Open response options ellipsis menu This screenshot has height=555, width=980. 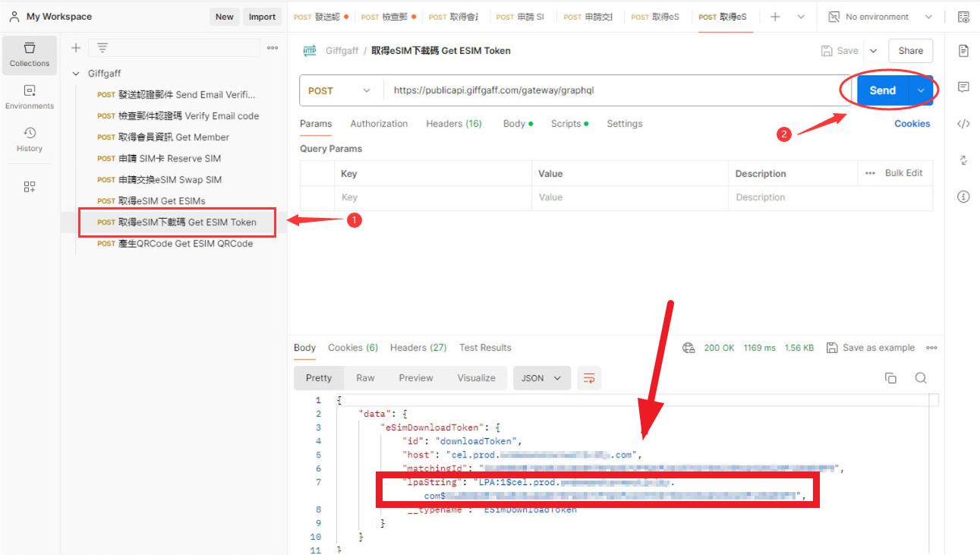click(931, 348)
